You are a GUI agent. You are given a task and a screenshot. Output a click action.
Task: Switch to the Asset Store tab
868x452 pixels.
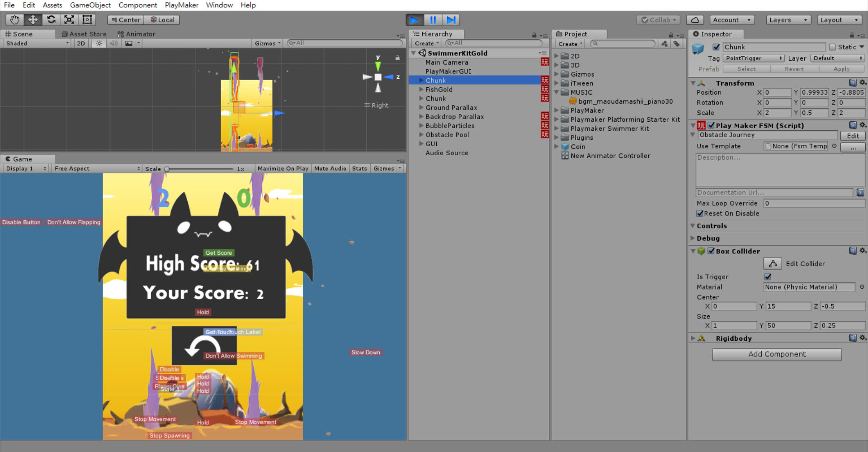(84, 34)
